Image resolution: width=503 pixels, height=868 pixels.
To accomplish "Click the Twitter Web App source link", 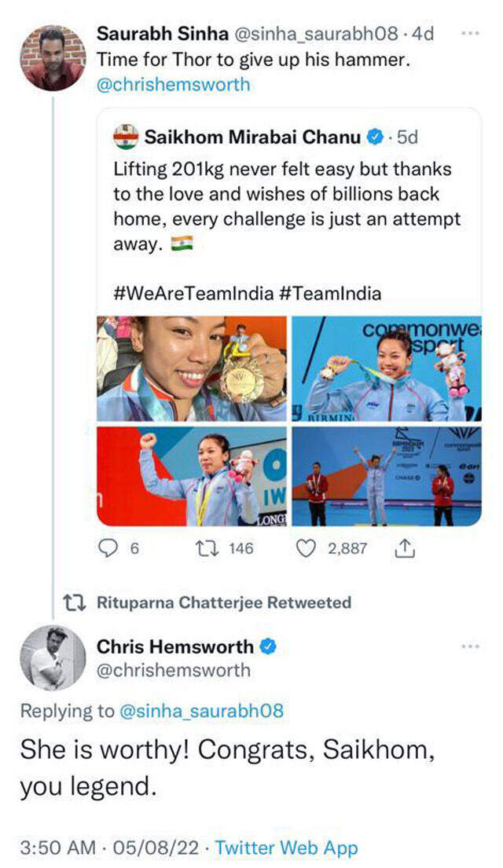I will click(286, 848).
